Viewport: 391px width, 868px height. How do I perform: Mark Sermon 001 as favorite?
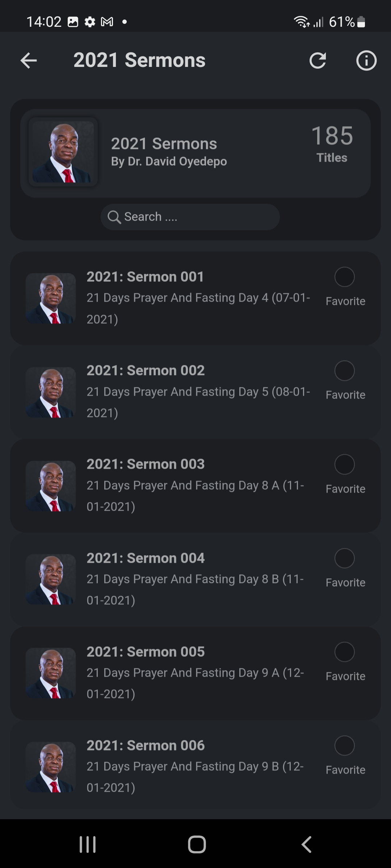click(x=344, y=277)
